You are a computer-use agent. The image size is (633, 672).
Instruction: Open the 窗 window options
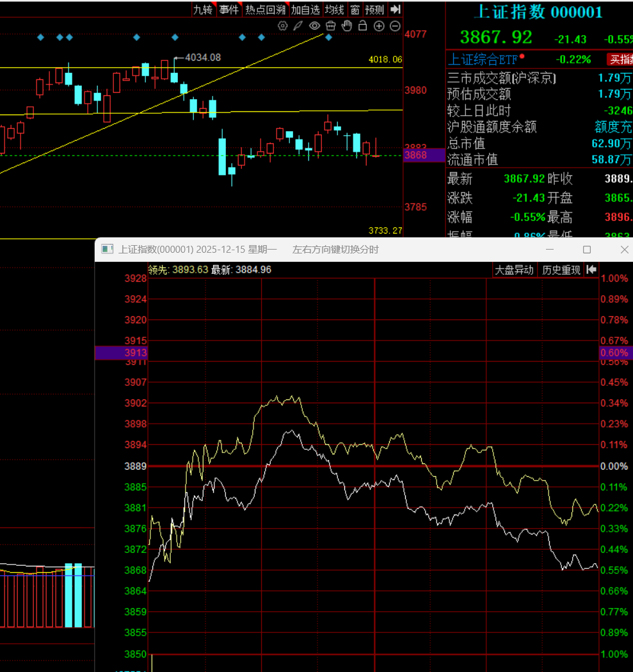(355, 10)
